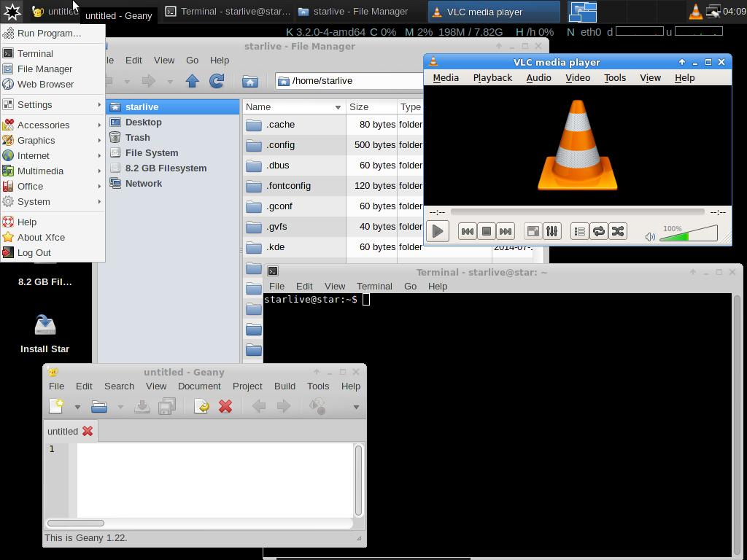
Task: Expand forward history dropdown in File Manager
Action: [170, 82]
